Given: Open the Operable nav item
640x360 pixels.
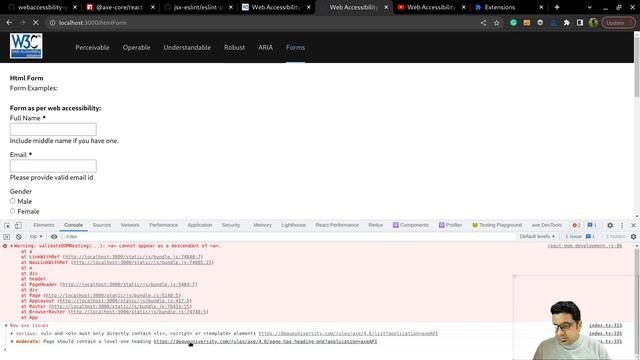Looking at the screenshot, I should click(x=136, y=47).
